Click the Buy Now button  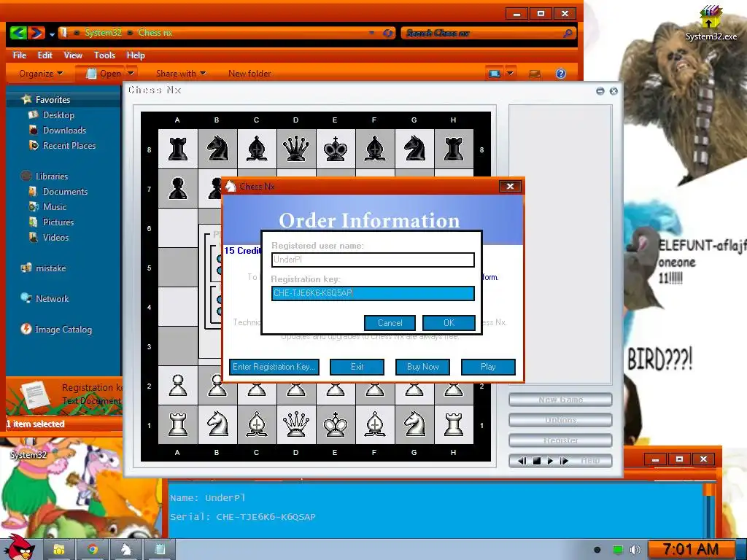coord(422,367)
